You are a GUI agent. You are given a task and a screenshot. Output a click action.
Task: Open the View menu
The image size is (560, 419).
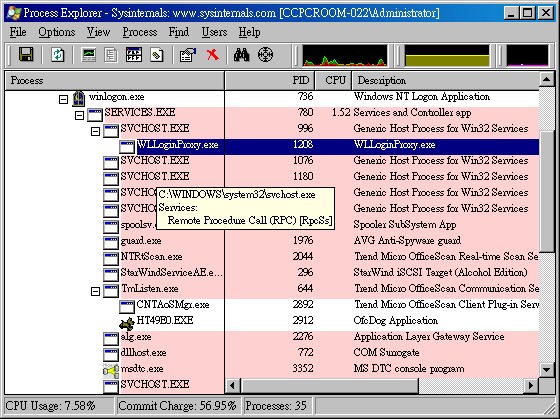click(98, 32)
